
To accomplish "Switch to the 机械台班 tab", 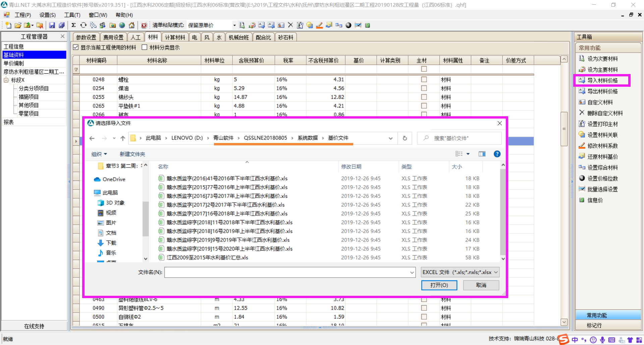I will click(238, 38).
